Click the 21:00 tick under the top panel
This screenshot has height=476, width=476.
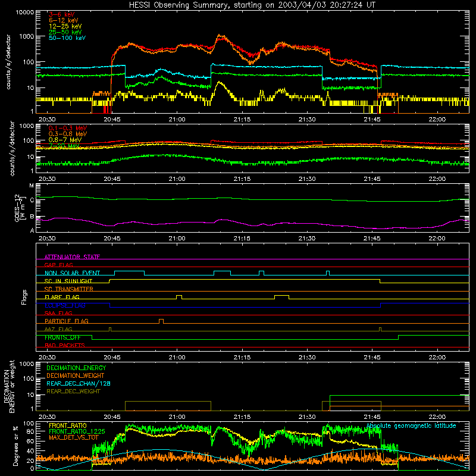(x=177, y=120)
